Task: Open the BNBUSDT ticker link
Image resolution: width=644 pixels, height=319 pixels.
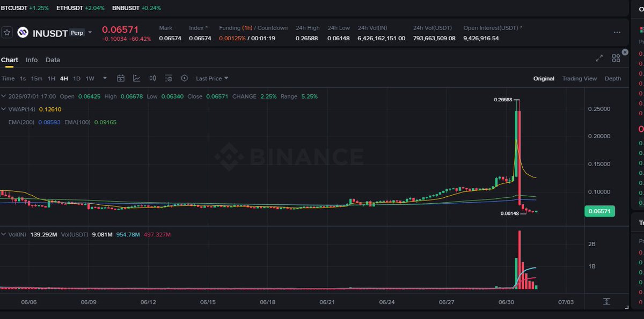Action: (x=136, y=8)
